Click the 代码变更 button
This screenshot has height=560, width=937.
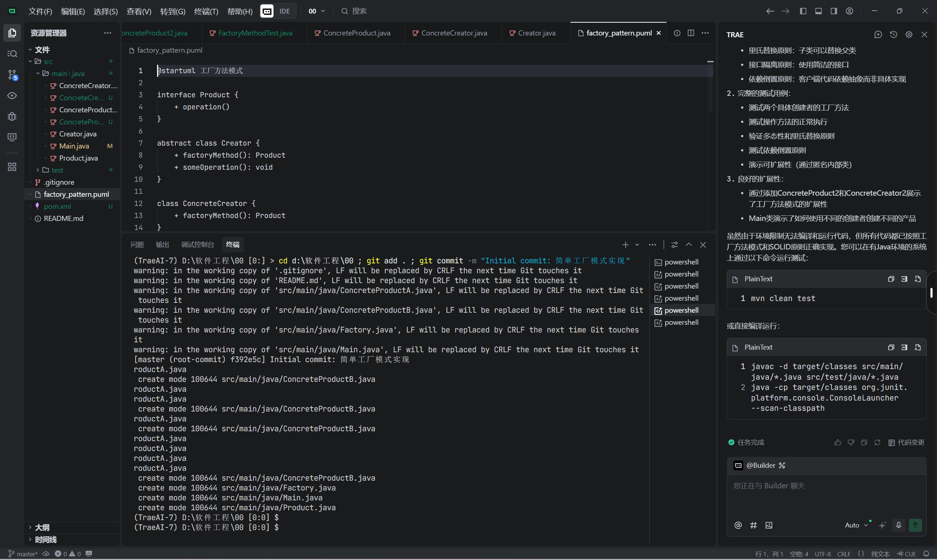pyautogui.click(x=906, y=442)
